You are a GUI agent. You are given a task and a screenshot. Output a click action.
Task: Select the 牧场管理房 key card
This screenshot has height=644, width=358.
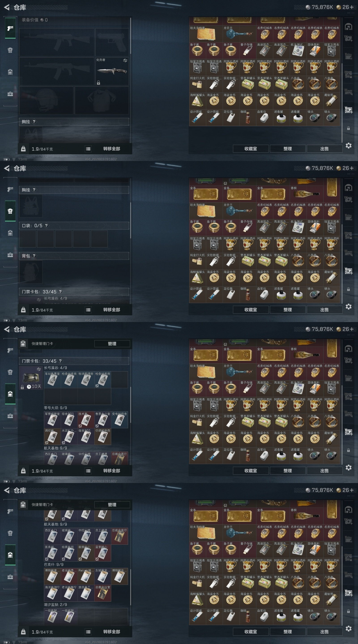[86, 379]
